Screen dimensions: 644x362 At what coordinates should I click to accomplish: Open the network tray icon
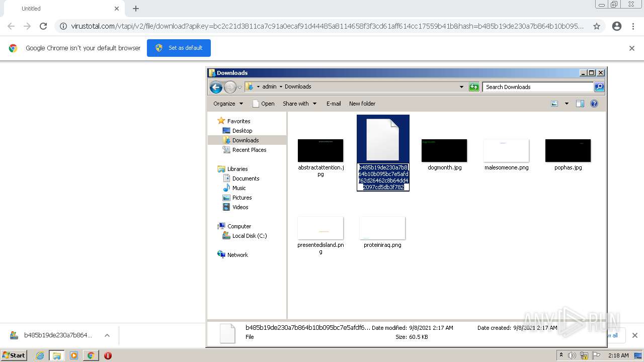[584, 355]
